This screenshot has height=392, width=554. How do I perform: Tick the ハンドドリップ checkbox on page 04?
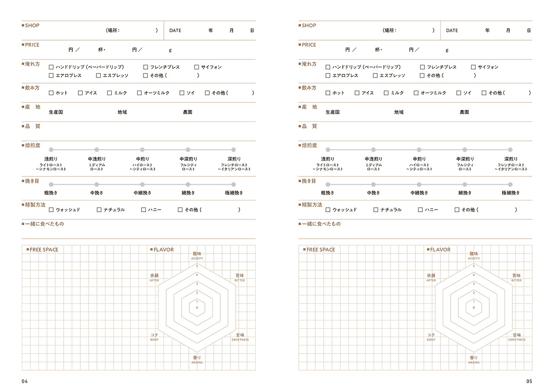(x=51, y=67)
